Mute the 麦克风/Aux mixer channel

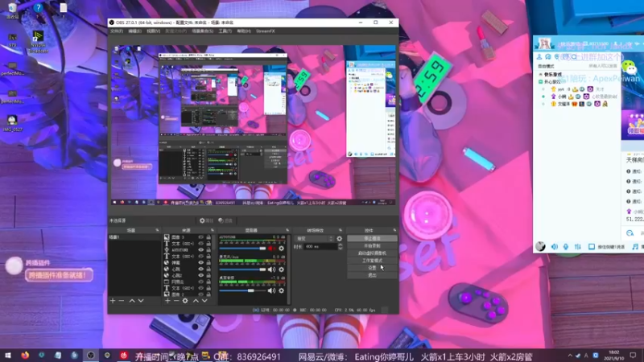(271, 269)
